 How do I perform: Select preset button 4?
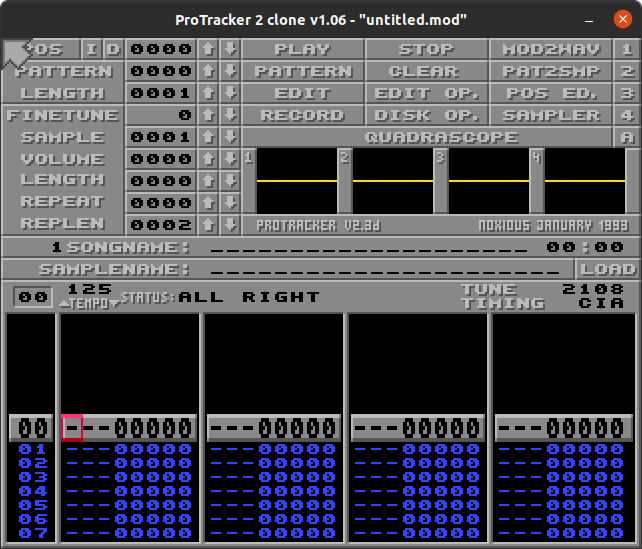(x=626, y=115)
